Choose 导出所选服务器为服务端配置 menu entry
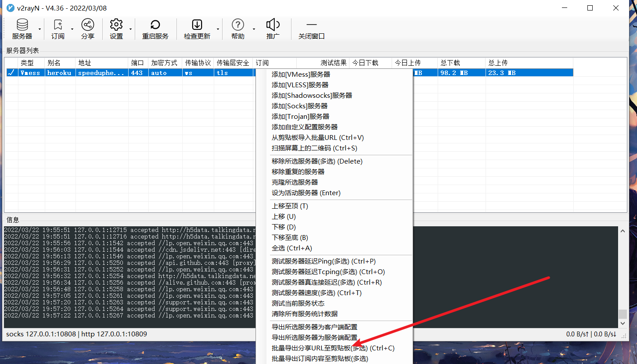 (334, 338)
